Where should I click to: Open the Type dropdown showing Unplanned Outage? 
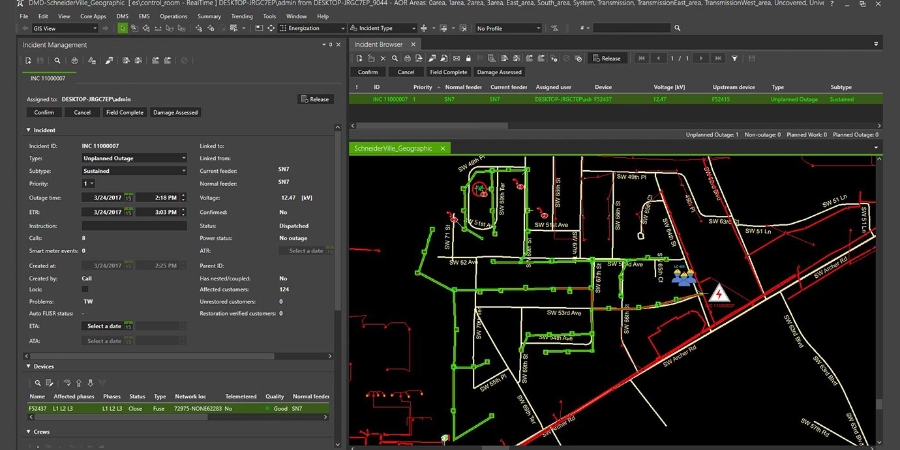134,158
